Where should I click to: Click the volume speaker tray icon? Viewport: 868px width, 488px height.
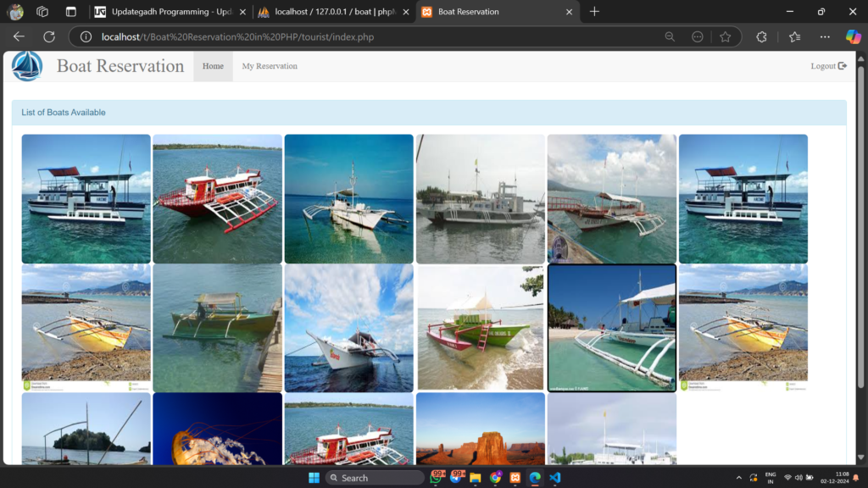click(x=798, y=478)
